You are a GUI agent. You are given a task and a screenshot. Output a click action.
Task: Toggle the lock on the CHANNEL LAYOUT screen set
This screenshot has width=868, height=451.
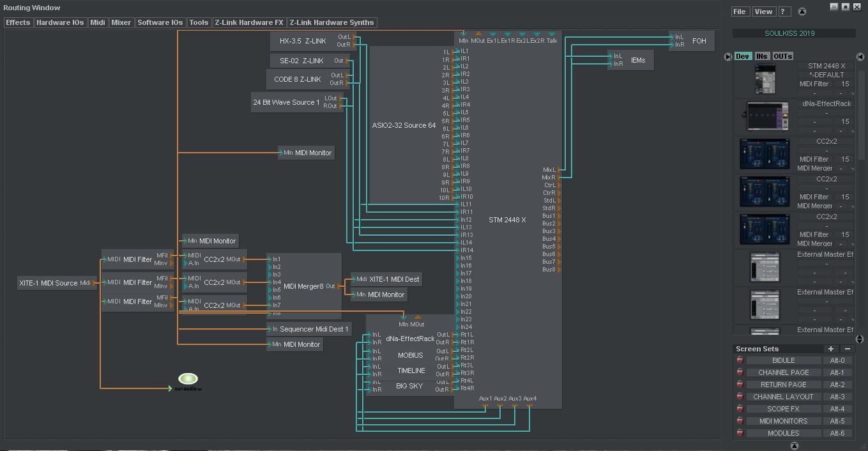740,397
